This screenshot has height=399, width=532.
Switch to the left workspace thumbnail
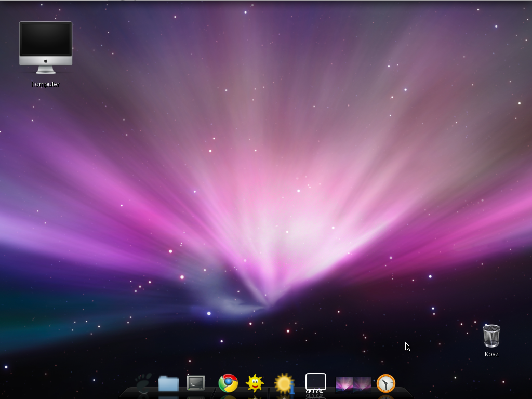pyautogui.click(x=344, y=384)
